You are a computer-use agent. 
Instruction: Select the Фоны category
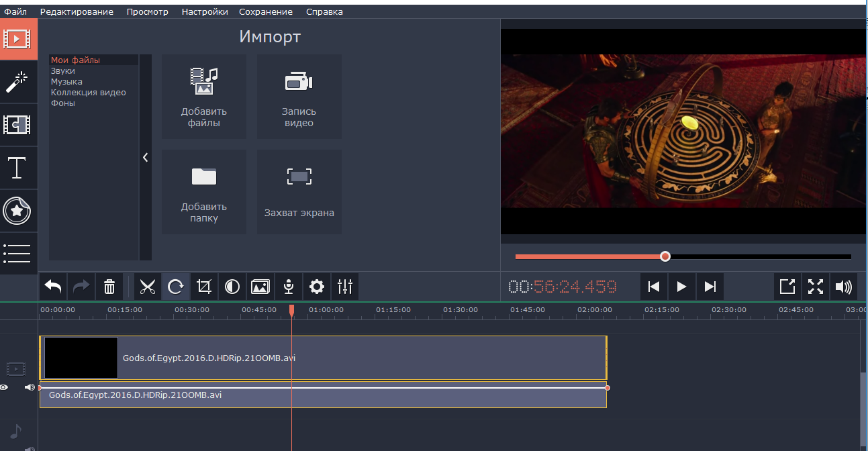tap(94, 103)
